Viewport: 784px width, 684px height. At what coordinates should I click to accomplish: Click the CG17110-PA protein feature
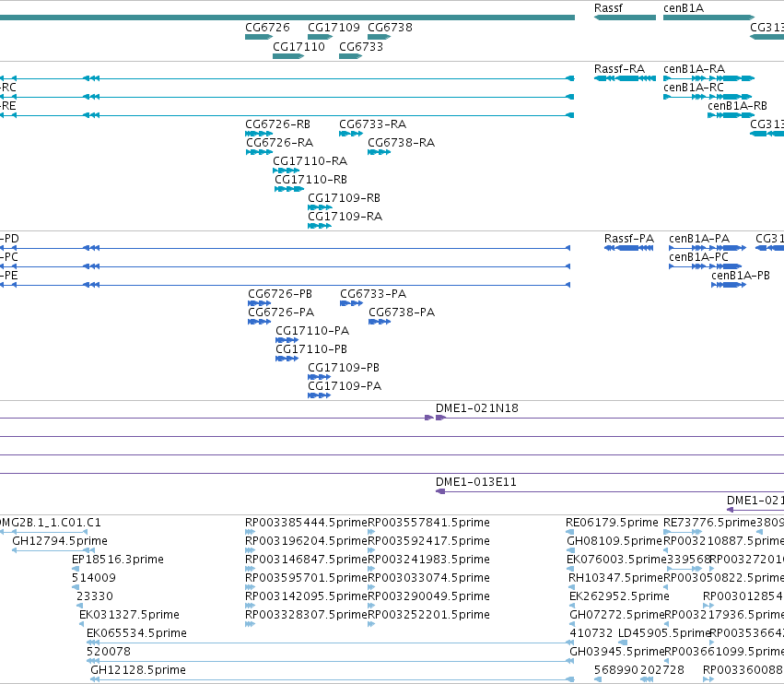coord(287,340)
